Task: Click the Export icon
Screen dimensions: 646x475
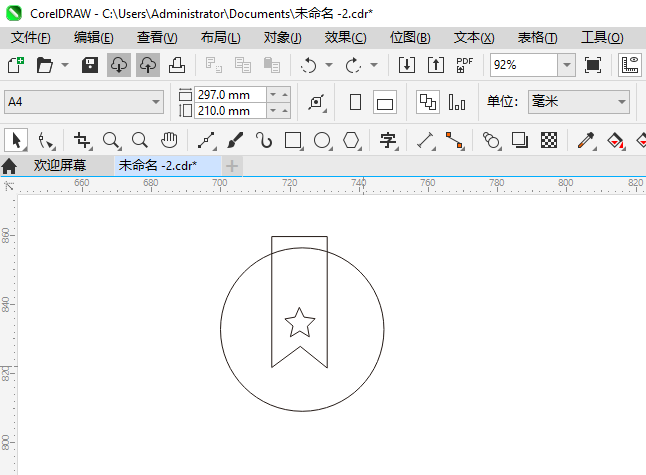Action: tap(436, 65)
